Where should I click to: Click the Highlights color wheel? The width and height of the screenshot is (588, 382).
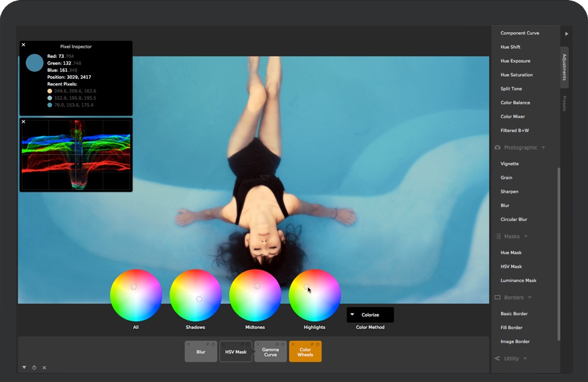315,295
